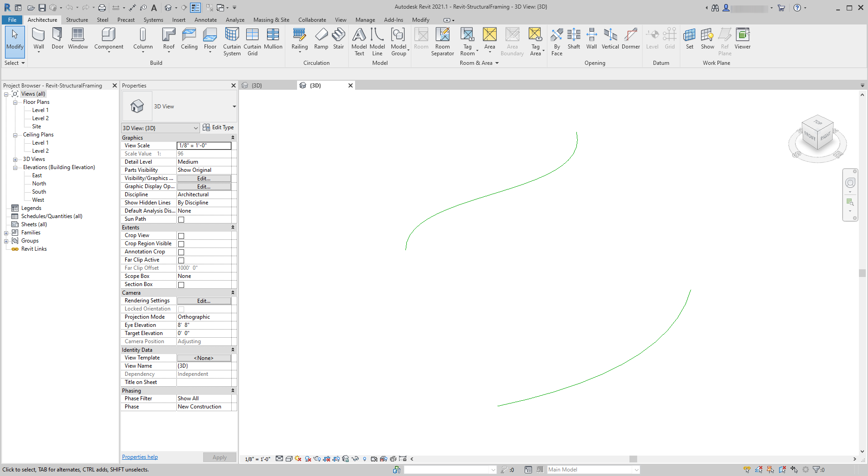
Task: Switch to the Structure ribbon tab
Action: (x=77, y=19)
